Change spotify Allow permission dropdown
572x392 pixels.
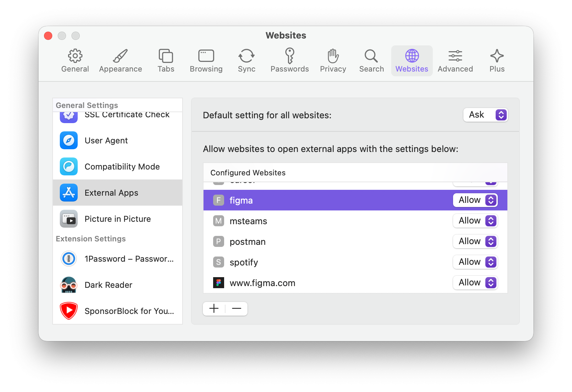coord(475,262)
